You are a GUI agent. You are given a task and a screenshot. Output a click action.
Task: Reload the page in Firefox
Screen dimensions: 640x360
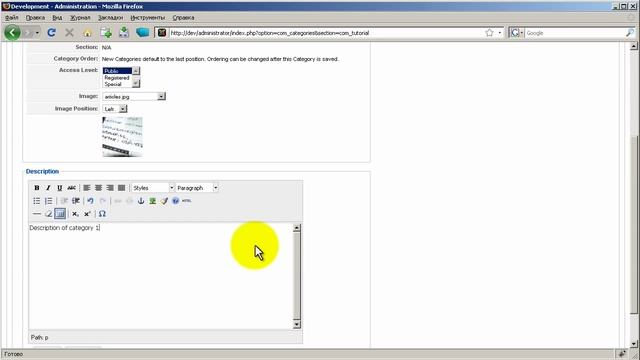pyautogui.click(x=51, y=33)
